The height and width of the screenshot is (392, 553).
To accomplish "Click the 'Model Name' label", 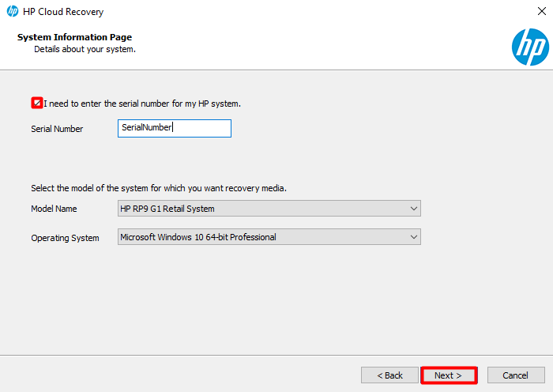I will point(54,209).
